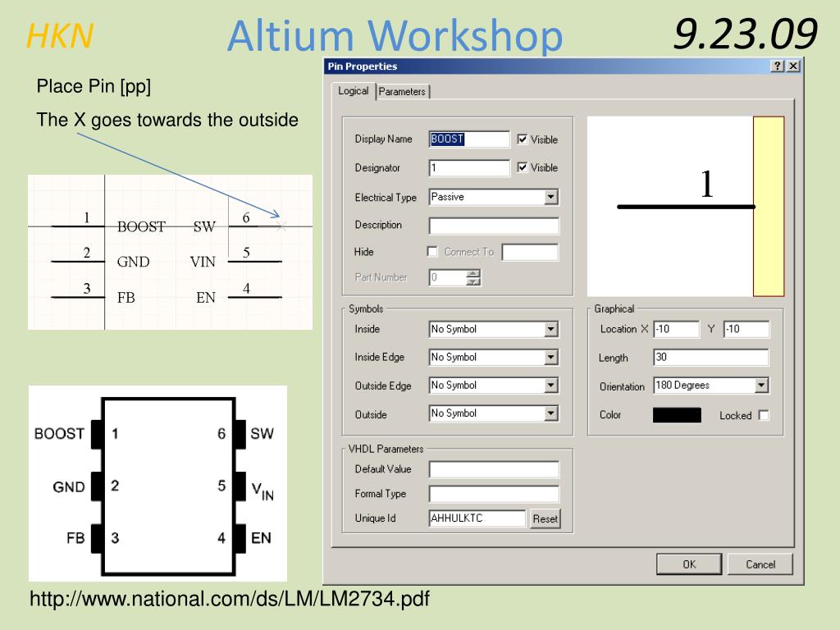
Task: Click the SW label in the schematic
Action: point(204,226)
